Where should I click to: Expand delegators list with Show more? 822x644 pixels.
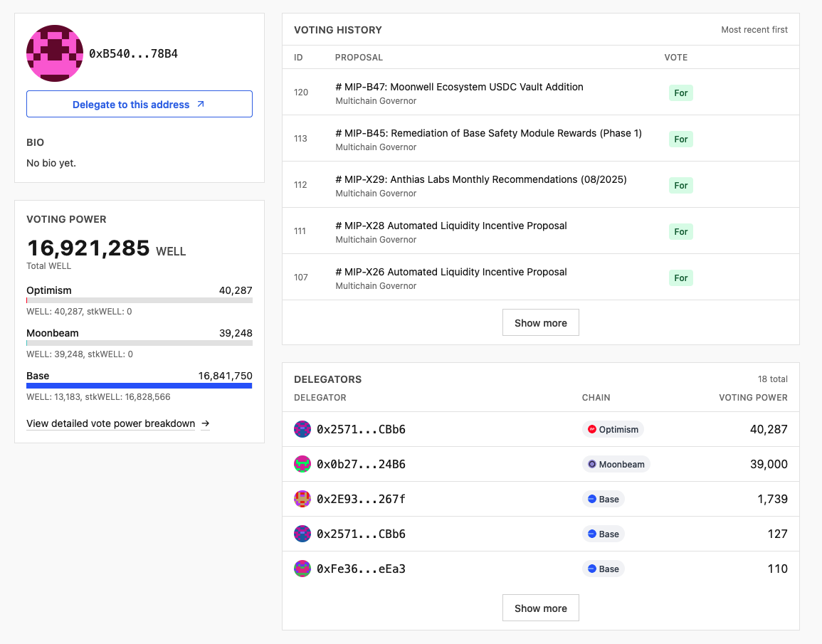click(x=540, y=608)
